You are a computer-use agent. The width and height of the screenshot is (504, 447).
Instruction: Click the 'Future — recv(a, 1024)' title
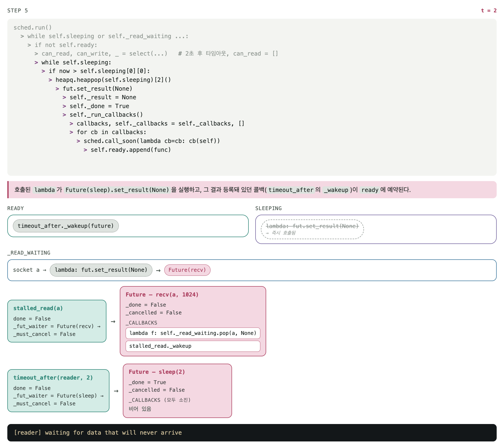coord(162,295)
